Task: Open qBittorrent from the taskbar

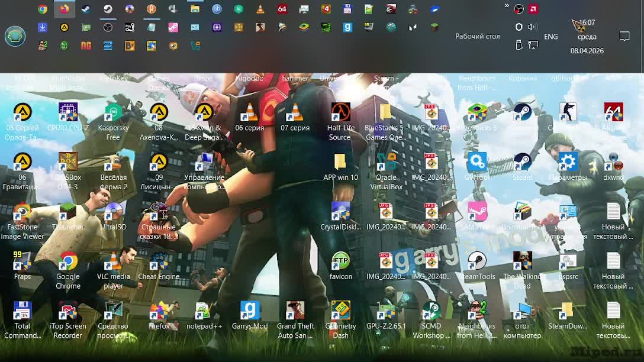Action: pos(217,9)
